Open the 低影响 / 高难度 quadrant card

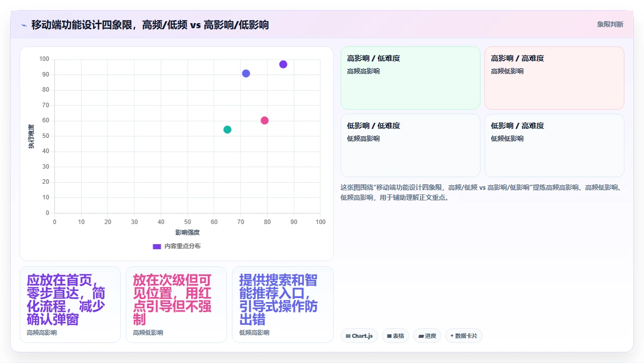click(554, 146)
